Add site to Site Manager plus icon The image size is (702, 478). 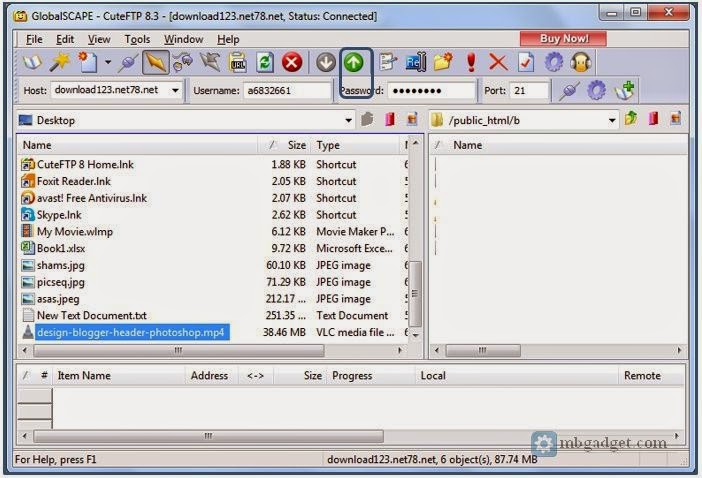click(625, 90)
